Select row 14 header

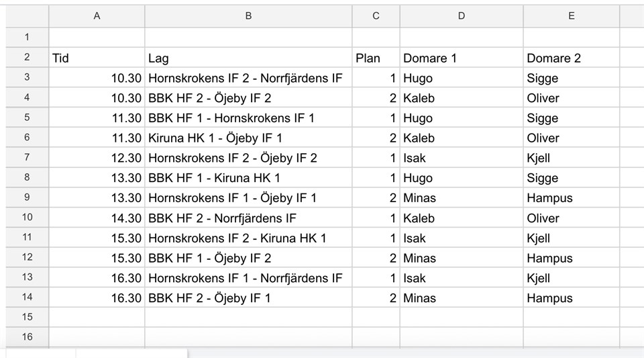pyautogui.click(x=27, y=298)
